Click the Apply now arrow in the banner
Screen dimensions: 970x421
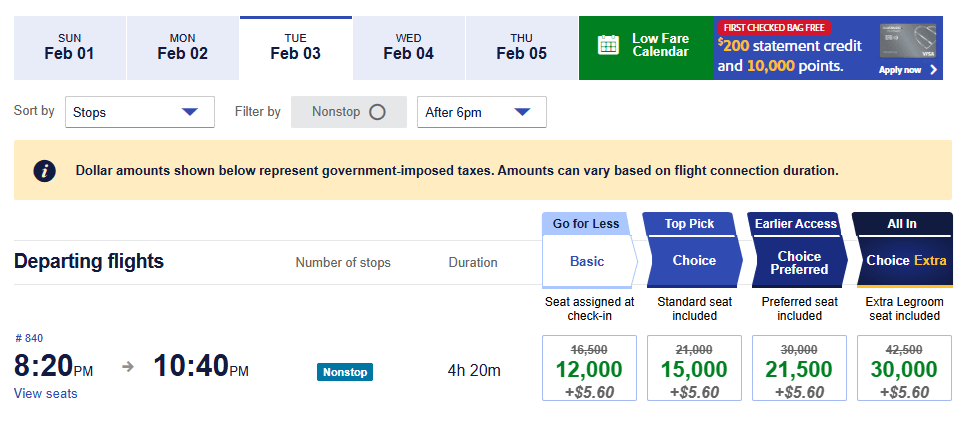(x=932, y=70)
